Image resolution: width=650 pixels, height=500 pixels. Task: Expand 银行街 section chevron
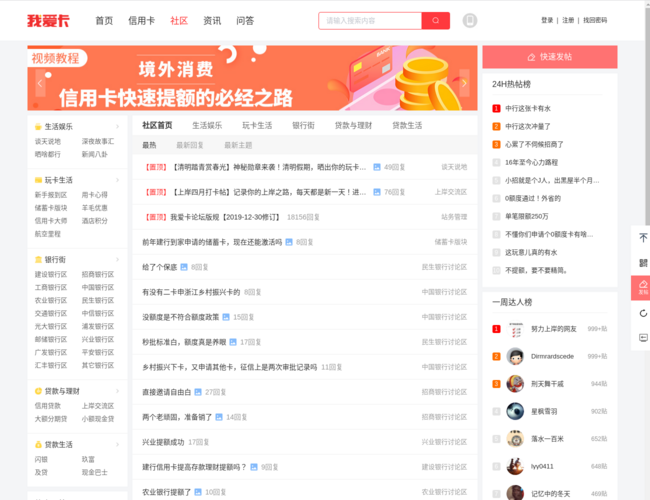117,260
